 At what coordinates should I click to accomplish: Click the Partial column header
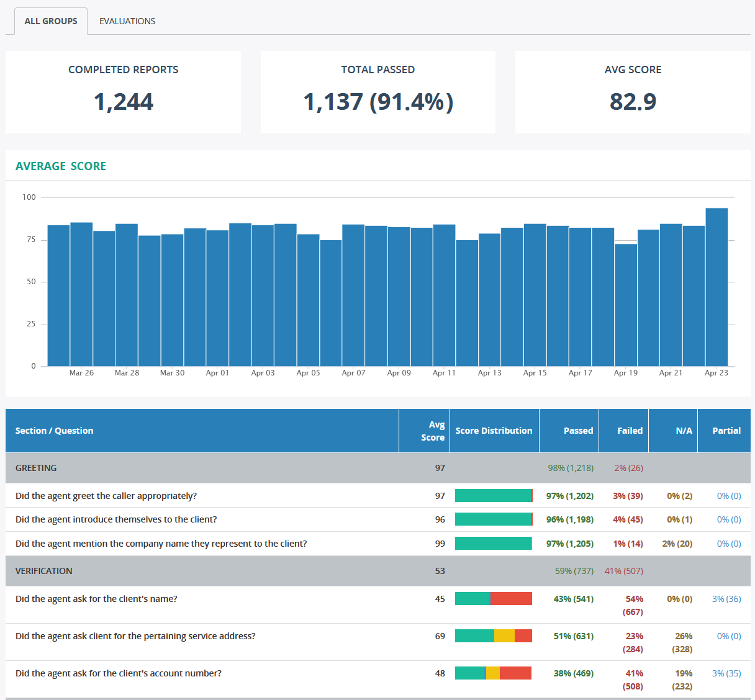[726, 431]
